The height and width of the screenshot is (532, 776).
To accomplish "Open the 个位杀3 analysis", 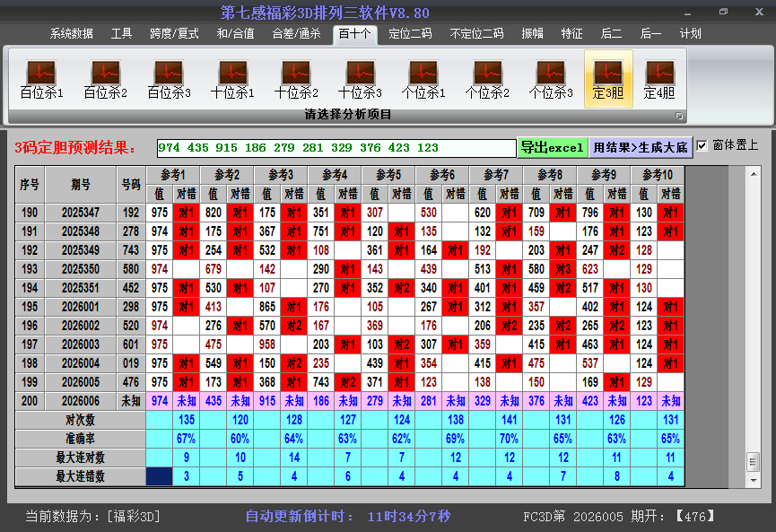I will (x=551, y=79).
